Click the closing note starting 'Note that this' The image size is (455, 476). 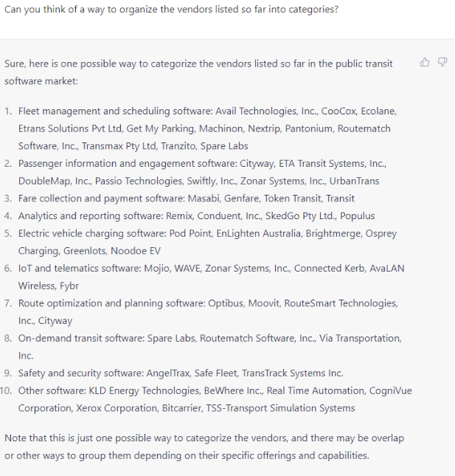coord(204,446)
